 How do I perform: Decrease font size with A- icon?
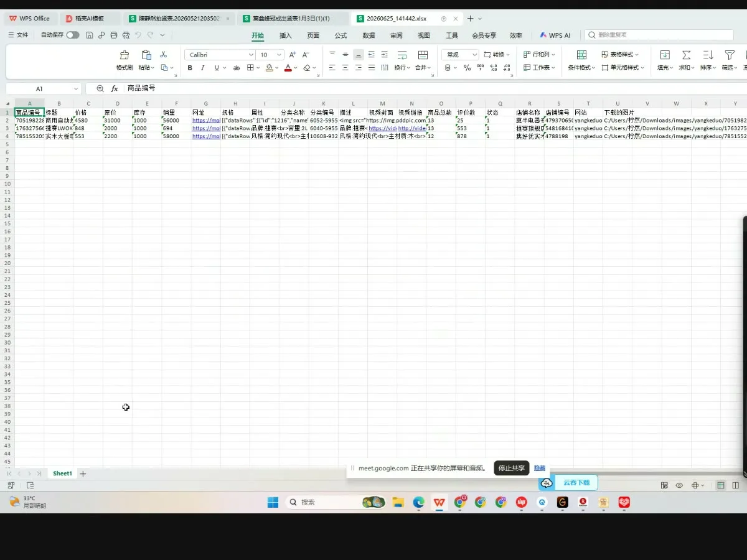pos(304,55)
